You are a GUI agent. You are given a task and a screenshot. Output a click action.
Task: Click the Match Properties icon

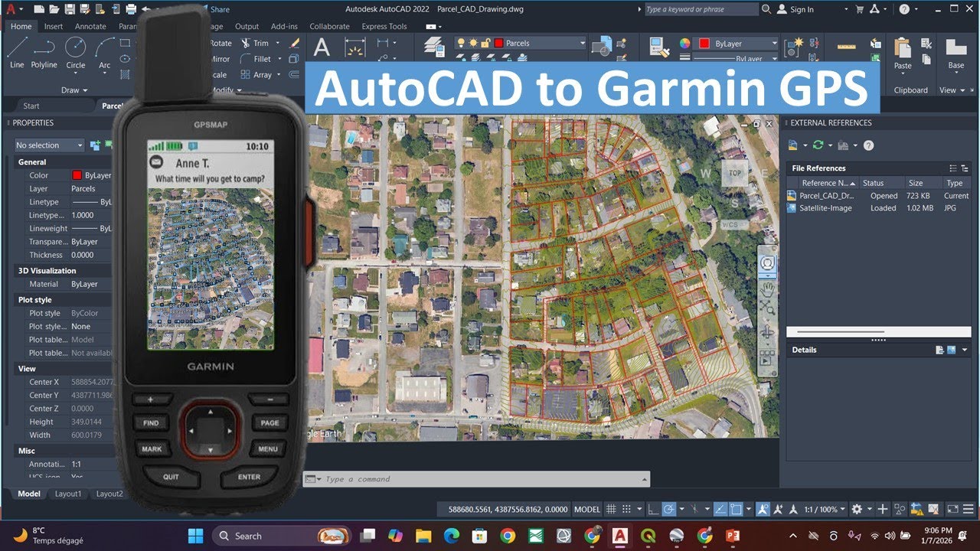(659, 47)
